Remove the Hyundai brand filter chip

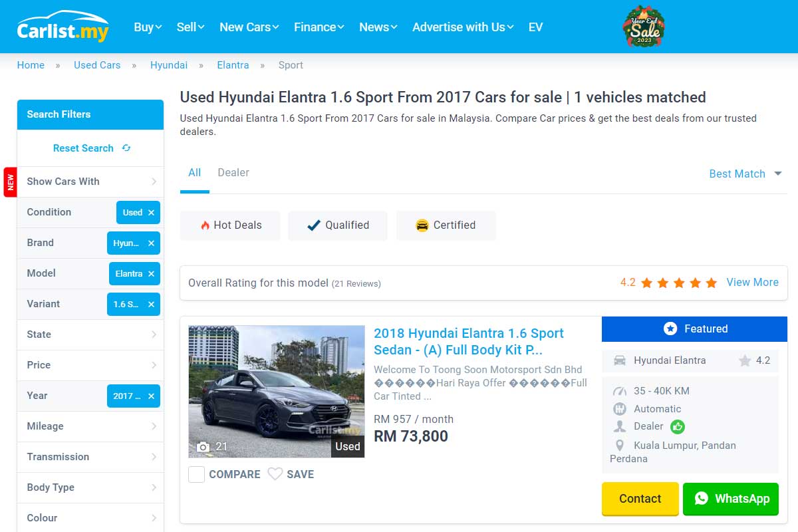click(151, 243)
